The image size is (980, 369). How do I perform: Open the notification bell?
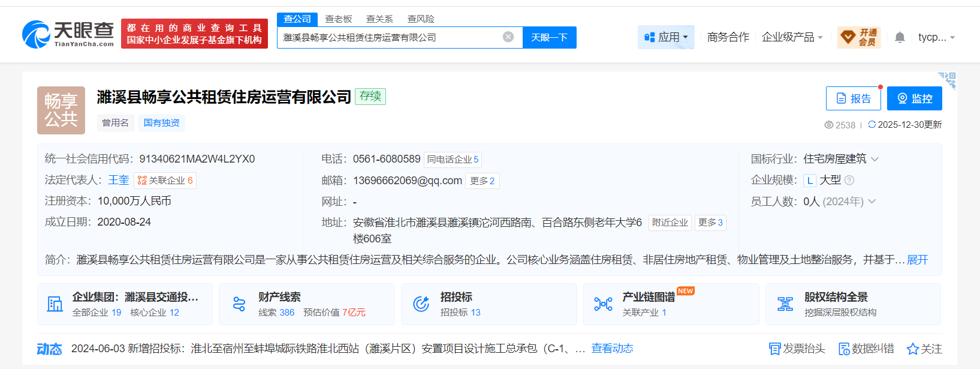[900, 37]
